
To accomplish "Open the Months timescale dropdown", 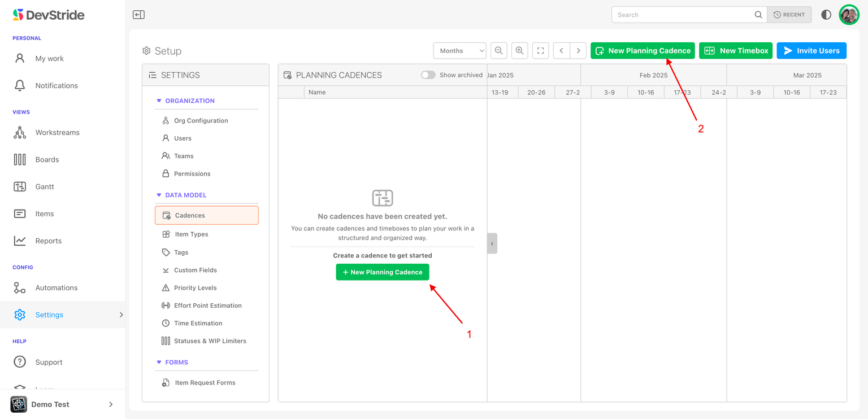I will click(x=459, y=51).
